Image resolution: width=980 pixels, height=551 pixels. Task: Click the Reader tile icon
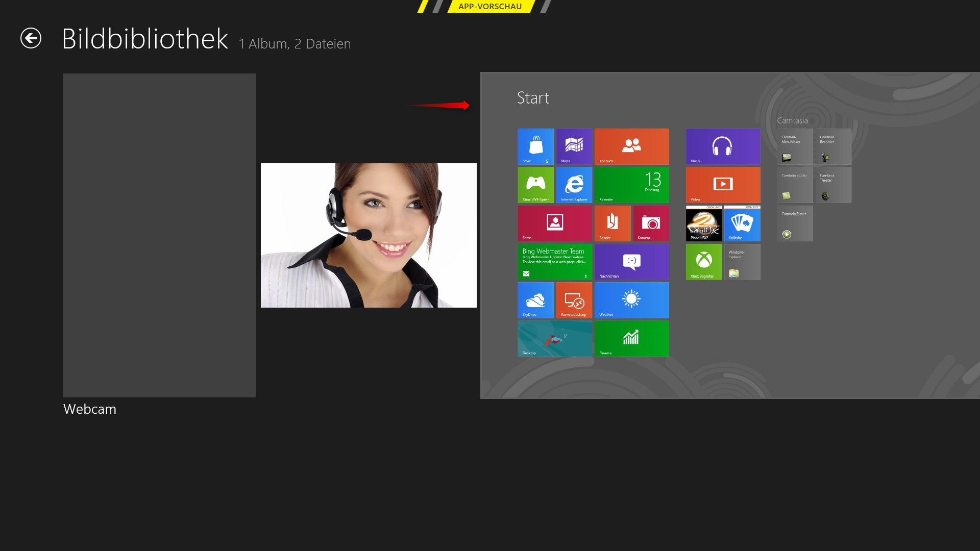tap(612, 223)
